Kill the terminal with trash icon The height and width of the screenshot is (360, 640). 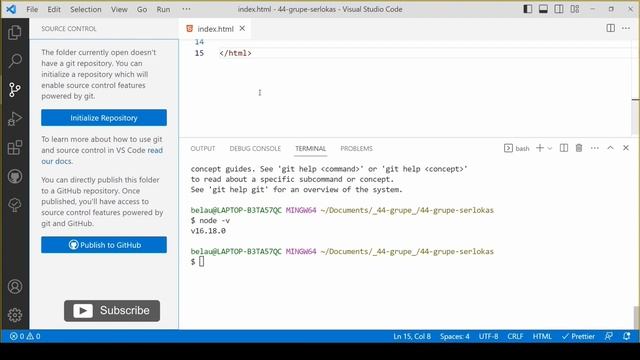(579, 148)
